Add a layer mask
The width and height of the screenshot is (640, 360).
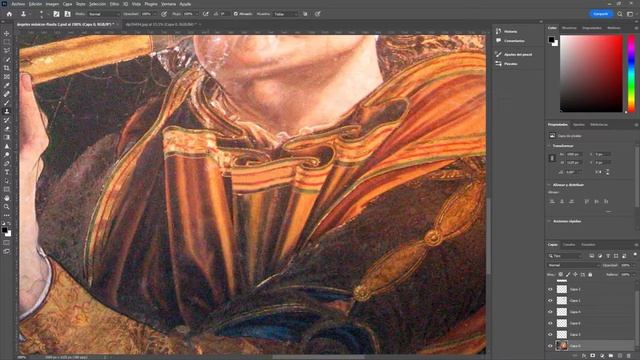593,356
